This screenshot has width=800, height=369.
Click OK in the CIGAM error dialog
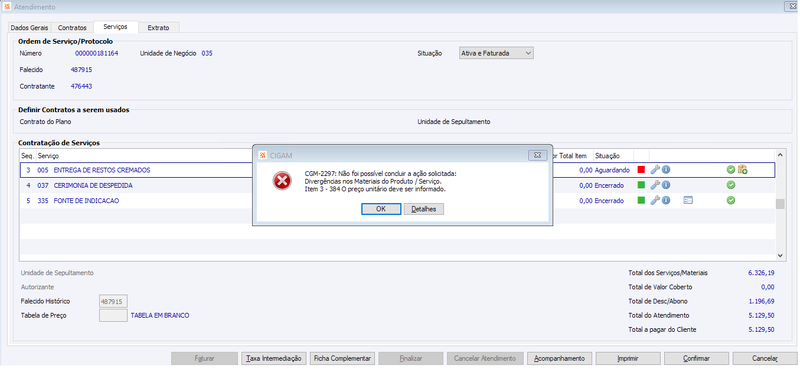coord(381,209)
